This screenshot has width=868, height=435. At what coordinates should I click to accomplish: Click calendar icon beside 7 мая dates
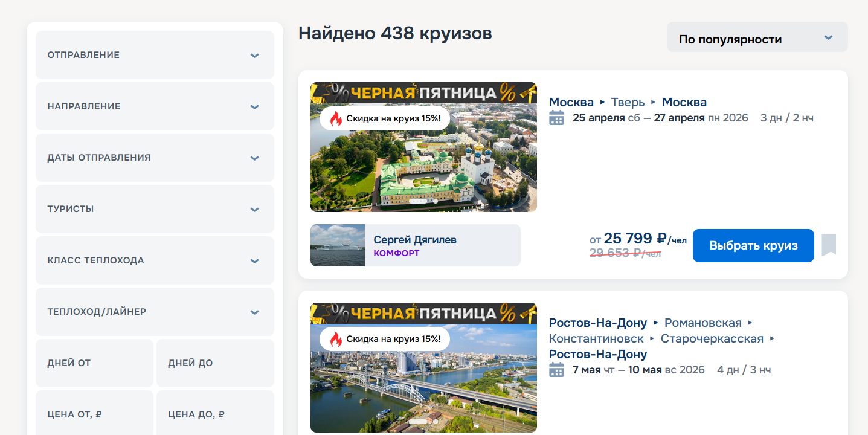click(556, 370)
